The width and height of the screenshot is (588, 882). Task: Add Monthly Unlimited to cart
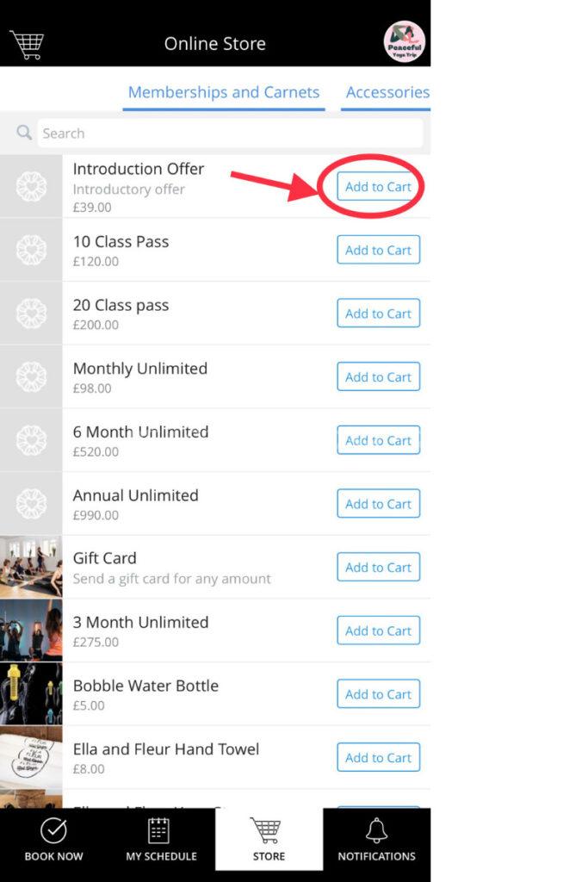378,377
